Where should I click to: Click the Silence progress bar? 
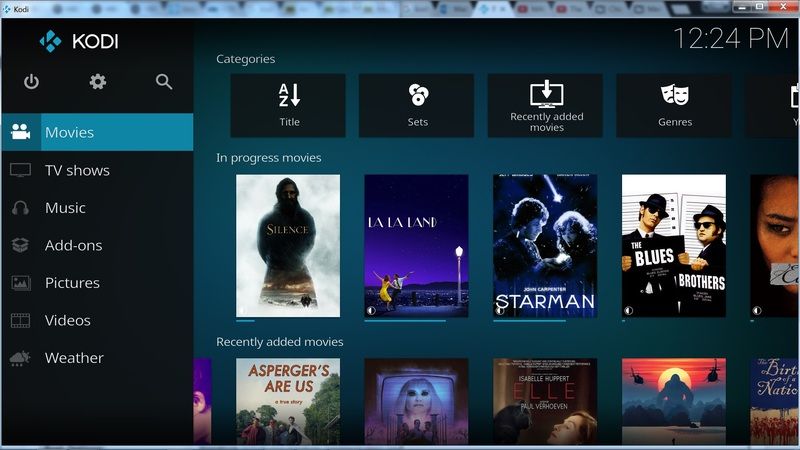coord(245,321)
